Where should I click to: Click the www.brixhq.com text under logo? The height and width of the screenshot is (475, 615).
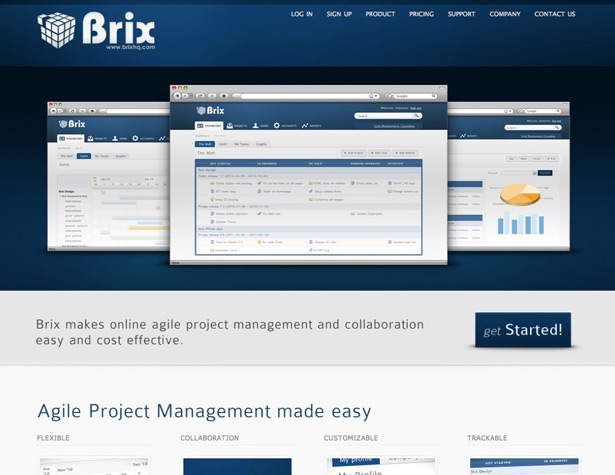[131, 47]
